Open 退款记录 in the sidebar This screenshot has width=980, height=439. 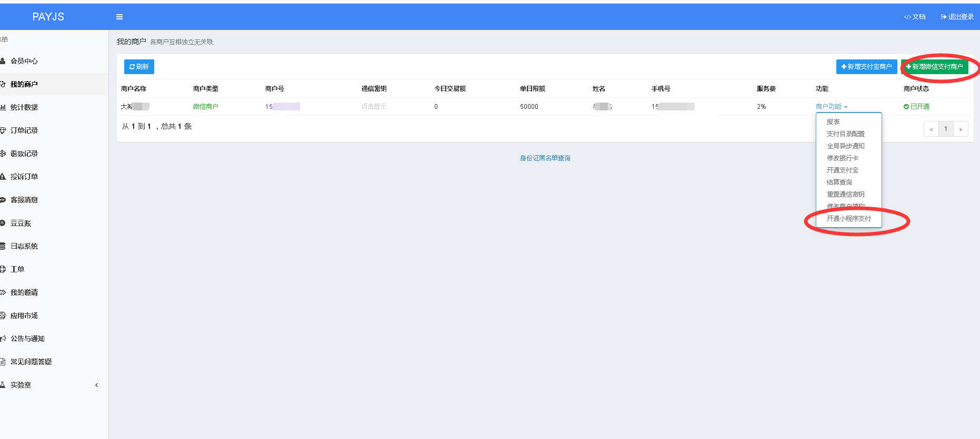pos(54,154)
